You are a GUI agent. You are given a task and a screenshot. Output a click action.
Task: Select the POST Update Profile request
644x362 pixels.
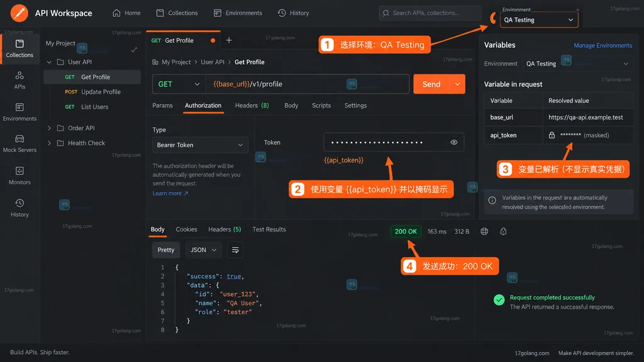click(x=92, y=92)
